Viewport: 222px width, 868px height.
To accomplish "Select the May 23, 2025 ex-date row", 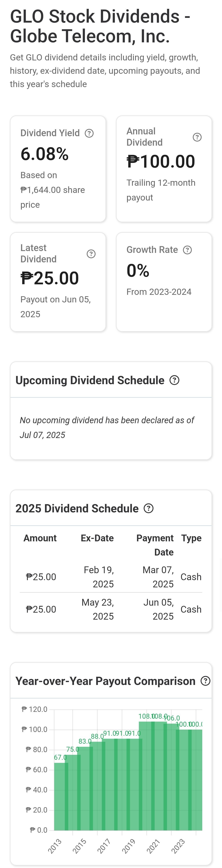I will [x=111, y=609].
